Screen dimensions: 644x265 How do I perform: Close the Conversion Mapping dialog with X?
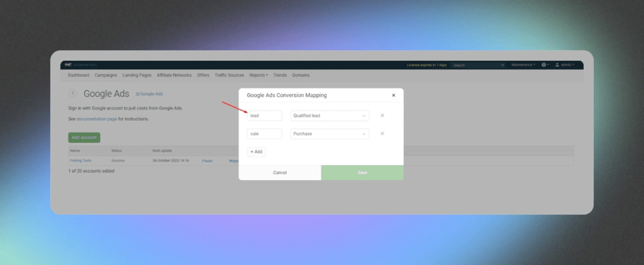(x=394, y=95)
